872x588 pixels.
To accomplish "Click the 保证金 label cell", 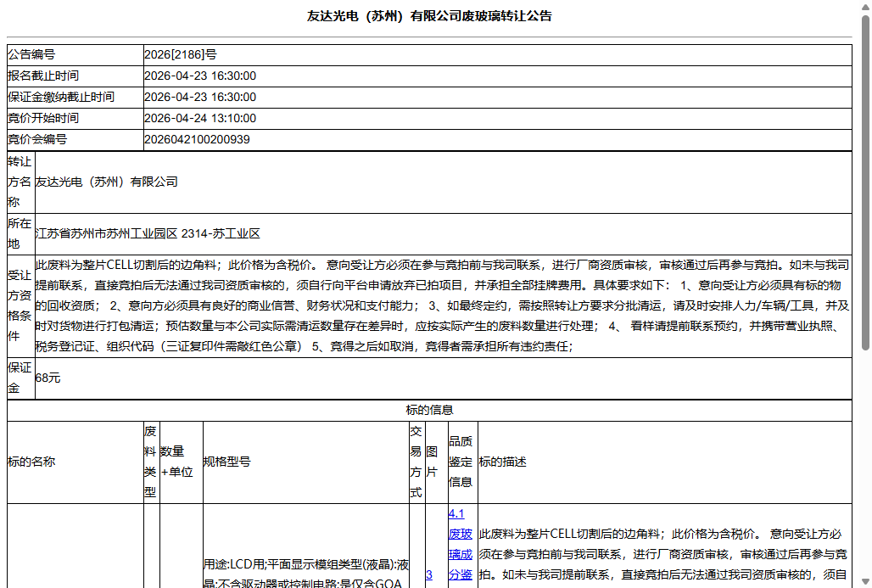I will click(x=20, y=378).
